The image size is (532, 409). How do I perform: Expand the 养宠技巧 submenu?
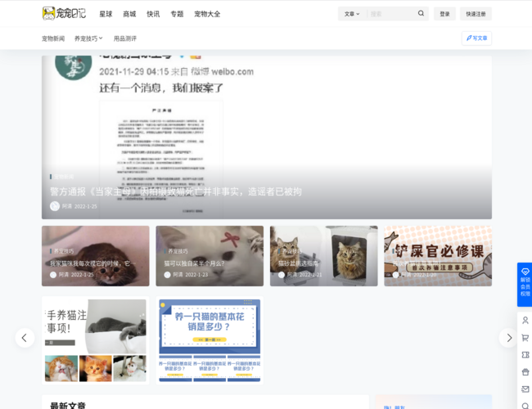pos(88,38)
